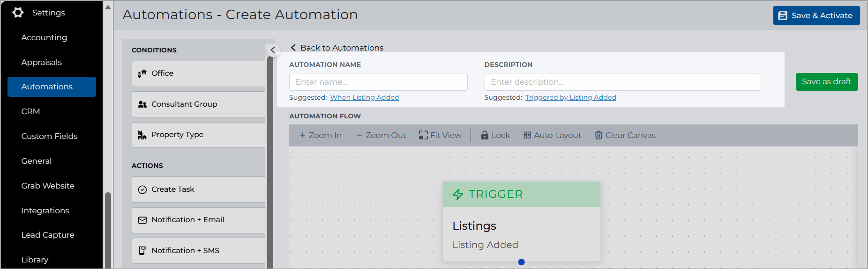Zoom In on the canvas
This screenshot has height=269, width=868.
320,135
